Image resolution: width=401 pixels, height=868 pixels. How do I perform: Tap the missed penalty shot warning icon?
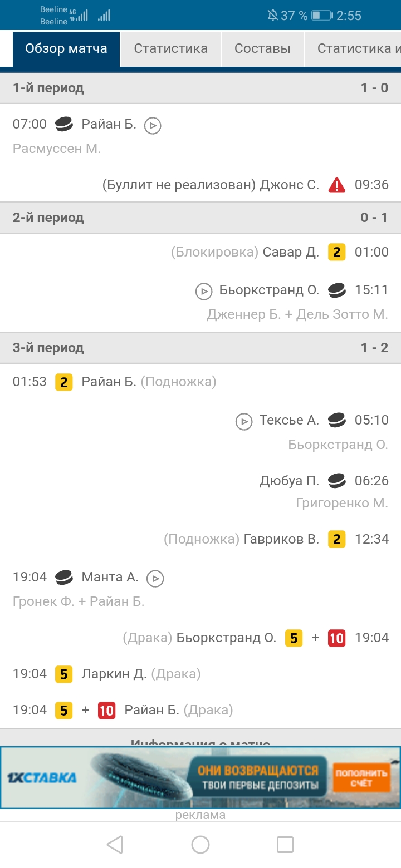tap(336, 185)
